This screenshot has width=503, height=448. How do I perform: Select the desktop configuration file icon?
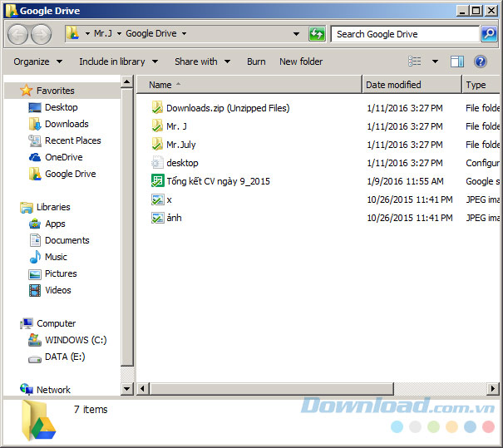tap(157, 162)
